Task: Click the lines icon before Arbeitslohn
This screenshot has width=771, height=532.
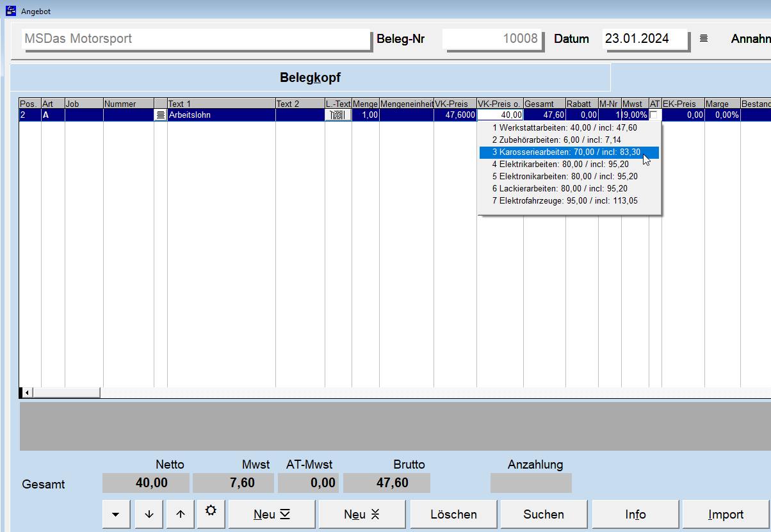Action: (160, 115)
